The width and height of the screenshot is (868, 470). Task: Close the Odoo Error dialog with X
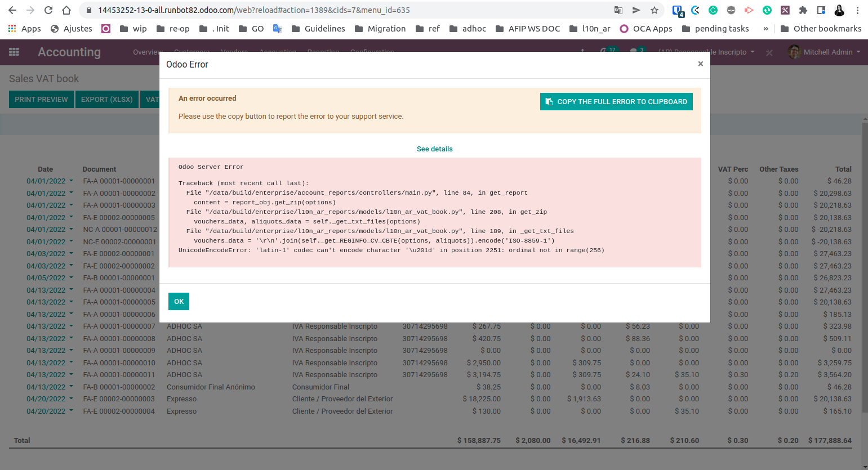pos(701,64)
